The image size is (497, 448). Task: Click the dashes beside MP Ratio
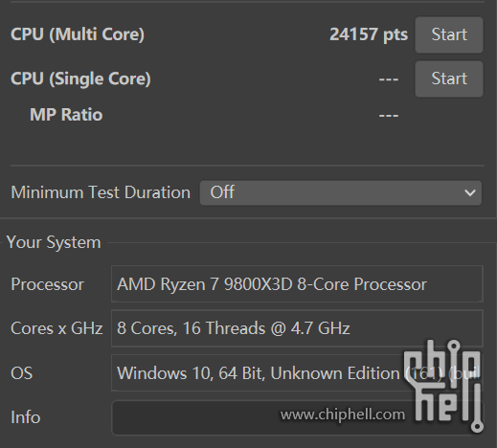pyautogui.click(x=389, y=115)
